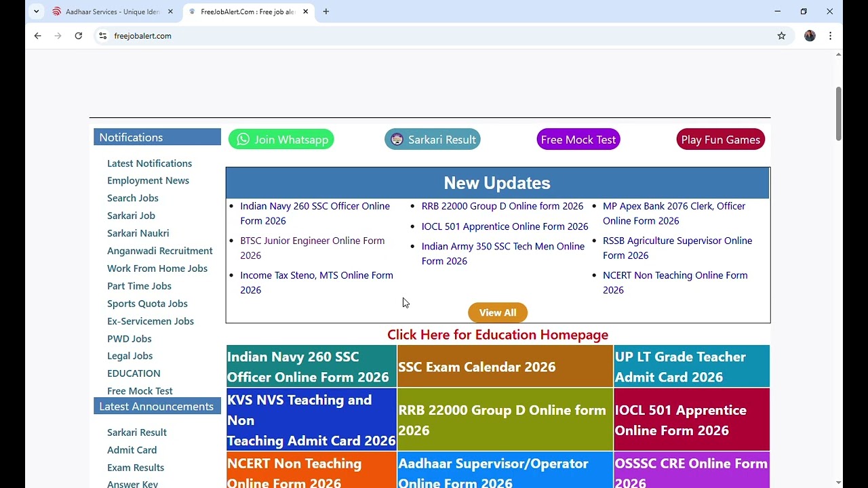Open Ex-Servicemen Jobs link
Viewport: 868px width, 488px height.
point(151,321)
